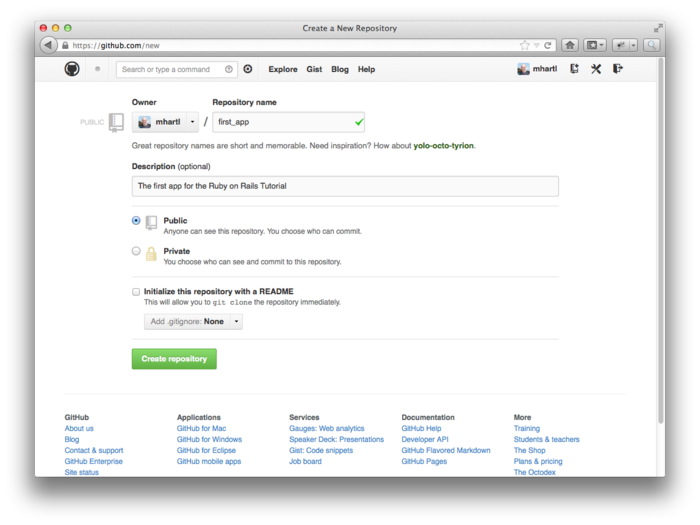Reload the page with refresh icon
Screen dimensions: 700x525
click(x=547, y=45)
